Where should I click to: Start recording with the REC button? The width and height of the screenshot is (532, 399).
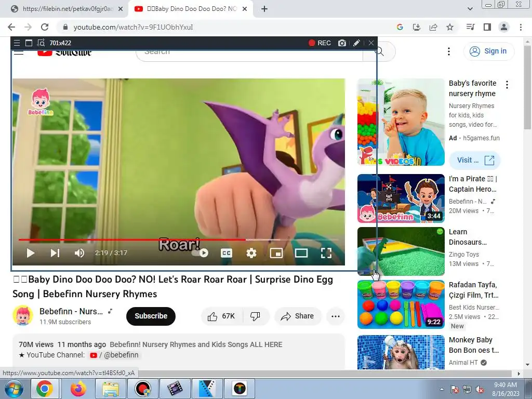point(320,43)
